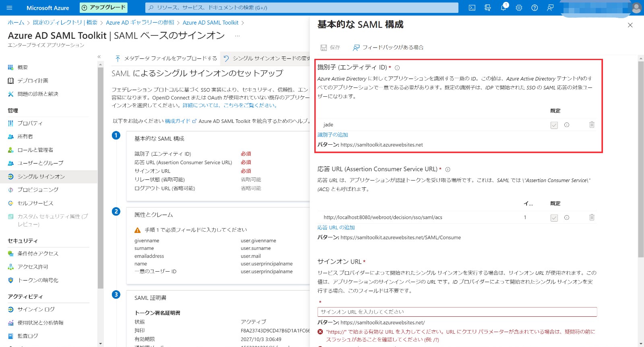
Task: Open Cloud Shell from the top bar
Action: (x=472, y=8)
